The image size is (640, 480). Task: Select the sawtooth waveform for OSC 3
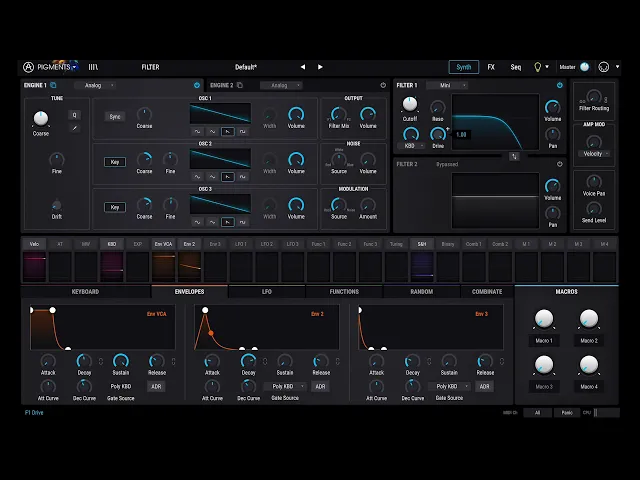227,222
